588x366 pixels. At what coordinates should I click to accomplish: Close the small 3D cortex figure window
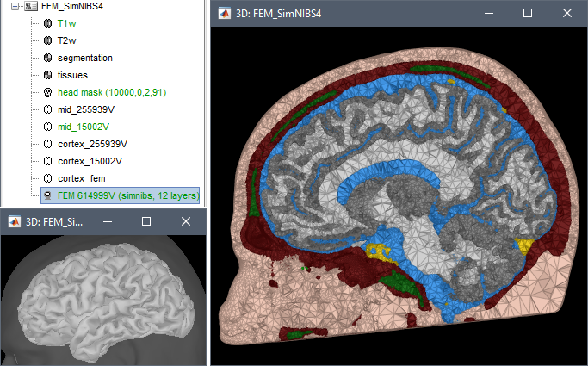185,221
